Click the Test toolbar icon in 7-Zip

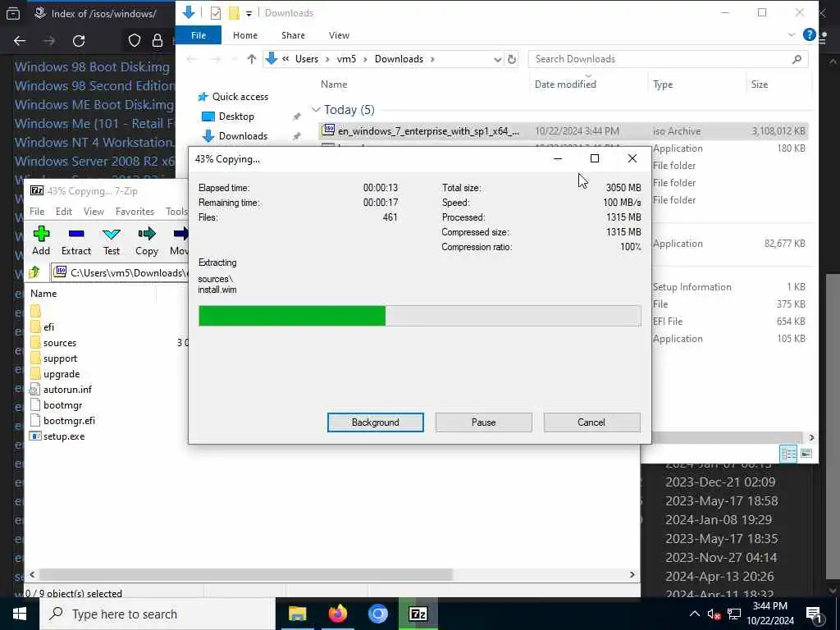pyautogui.click(x=112, y=240)
